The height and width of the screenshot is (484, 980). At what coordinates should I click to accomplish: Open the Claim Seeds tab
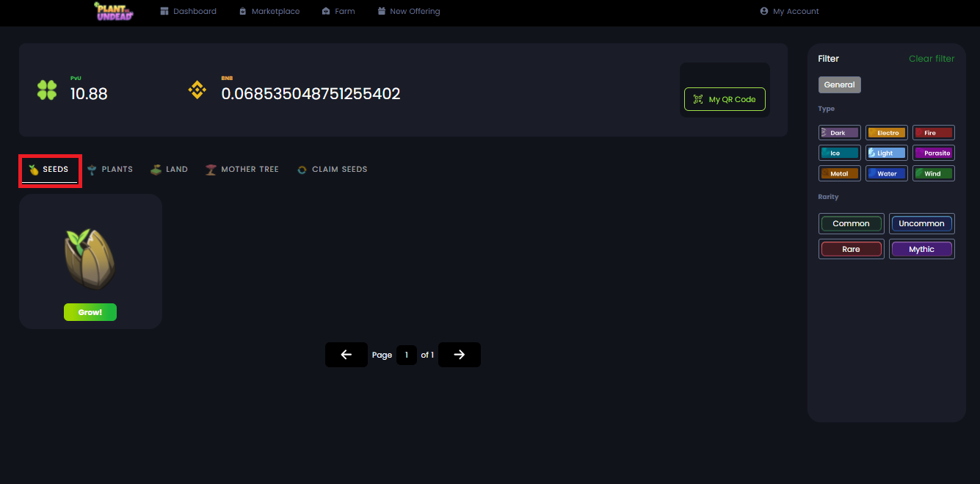tap(333, 170)
